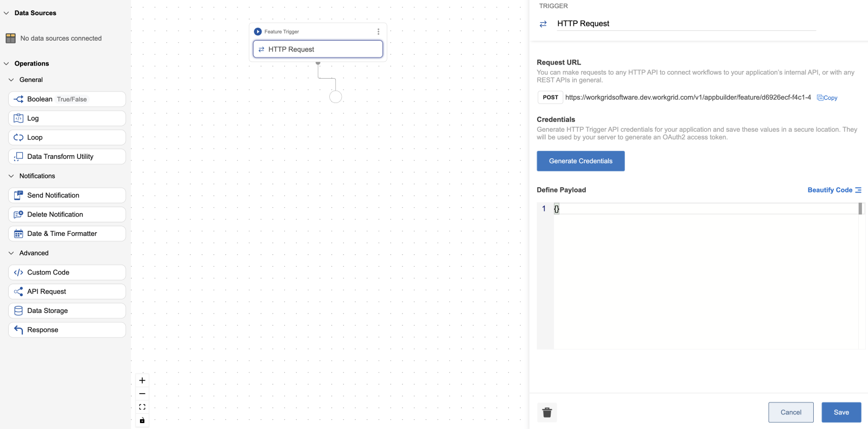Click the Generate Credentials button
868x429 pixels.
click(580, 161)
